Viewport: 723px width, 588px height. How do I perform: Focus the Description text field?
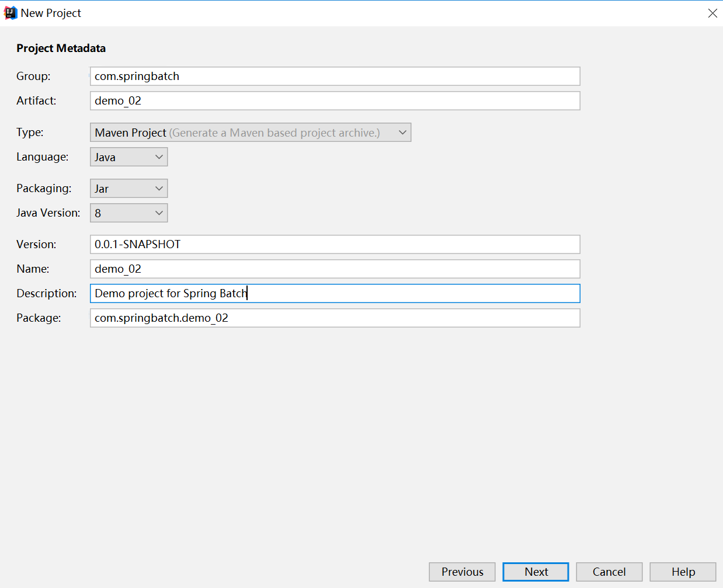[x=335, y=294]
